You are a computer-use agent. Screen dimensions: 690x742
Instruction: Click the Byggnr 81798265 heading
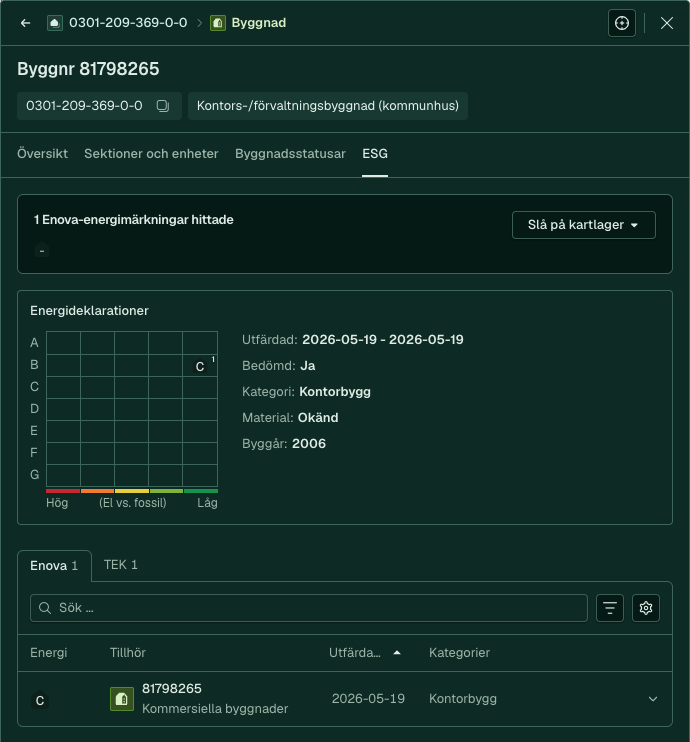(88, 69)
